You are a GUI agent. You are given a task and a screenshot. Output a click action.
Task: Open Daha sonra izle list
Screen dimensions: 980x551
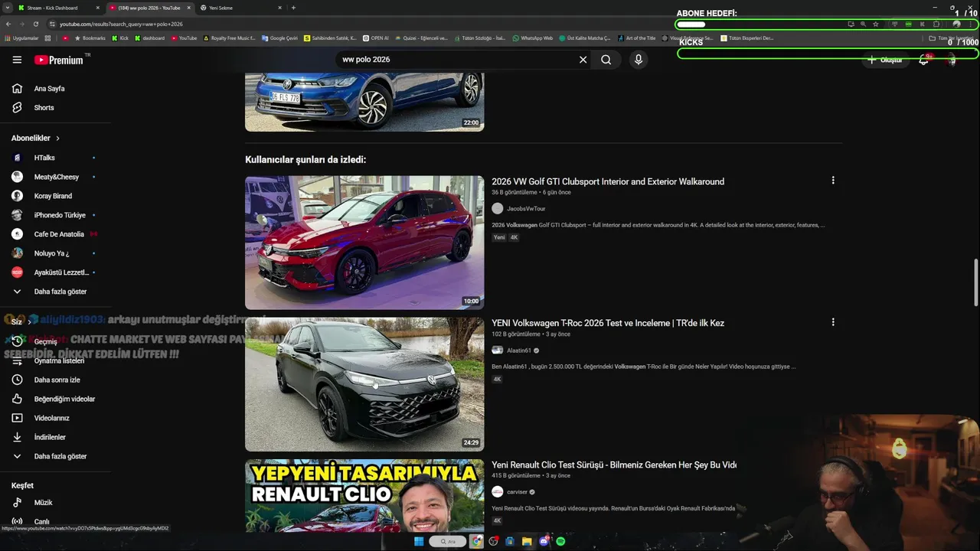[x=55, y=380]
